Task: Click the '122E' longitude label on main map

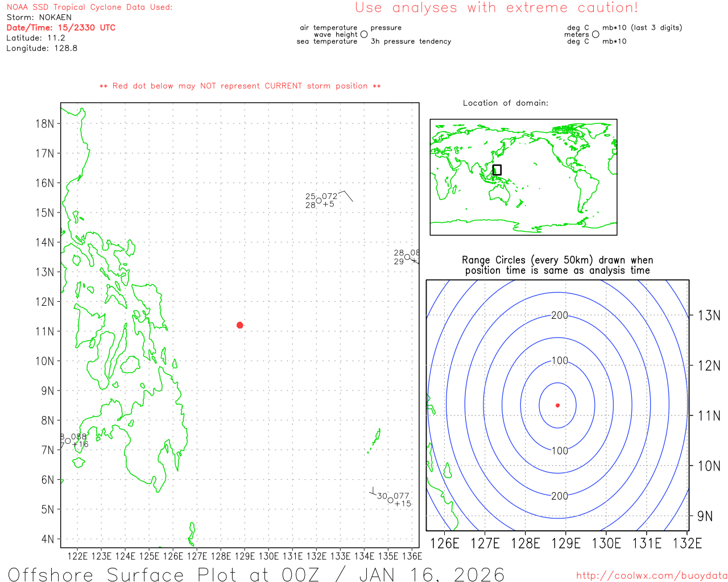Action: [x=78, y=556]
